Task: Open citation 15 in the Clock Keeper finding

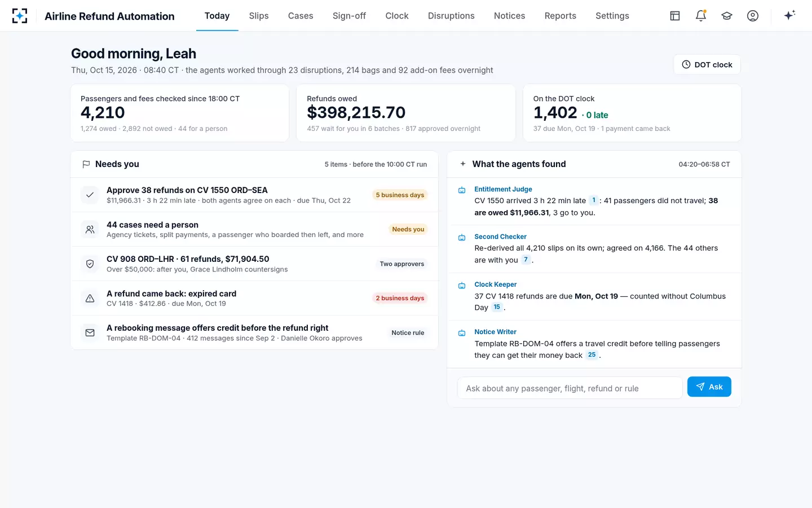Action: click(x=497, y=307)
